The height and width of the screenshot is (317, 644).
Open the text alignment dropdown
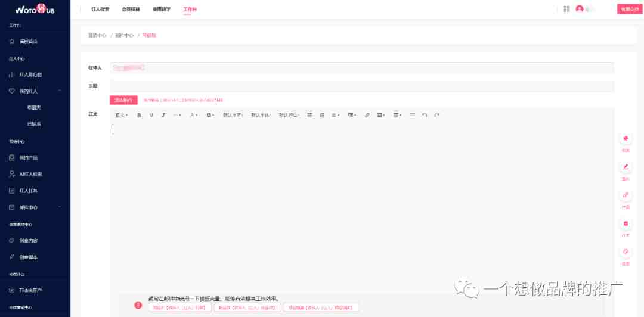[x=336, y=116]
